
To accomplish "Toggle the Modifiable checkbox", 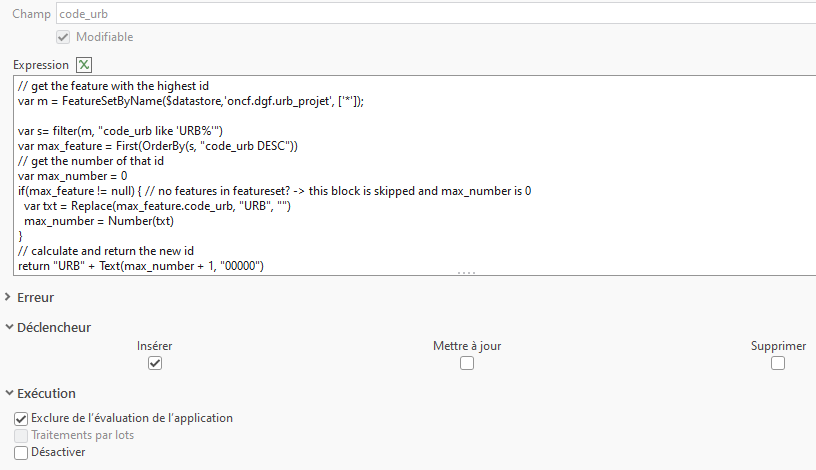I will [63, 37].
